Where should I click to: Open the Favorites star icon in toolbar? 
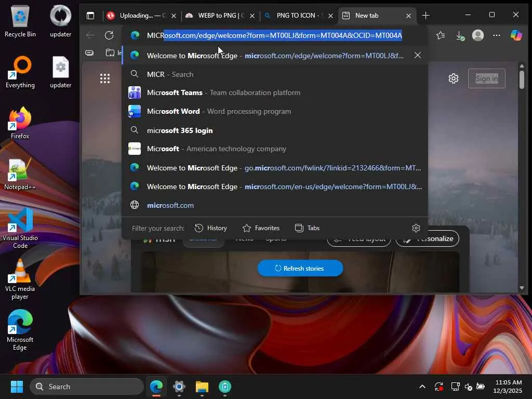click(441, 35)
